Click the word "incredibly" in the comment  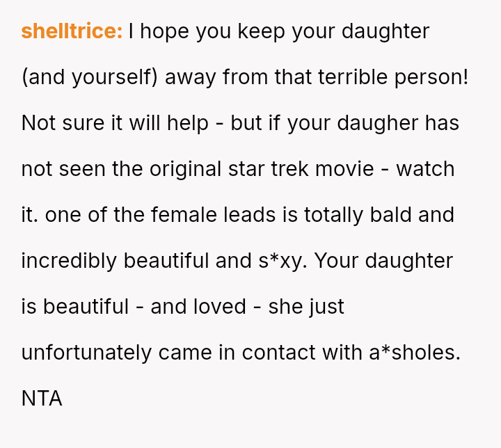[x=70, y=261]
